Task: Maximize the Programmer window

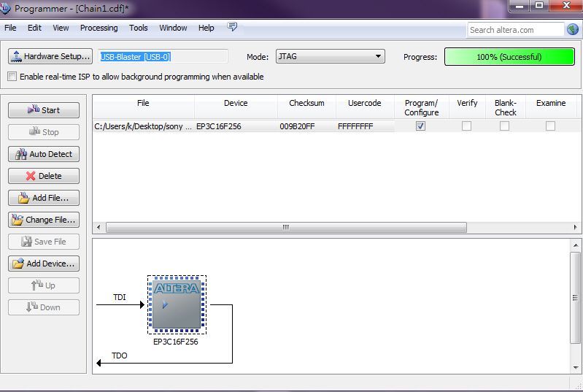Action: click(x=538, y=6)
